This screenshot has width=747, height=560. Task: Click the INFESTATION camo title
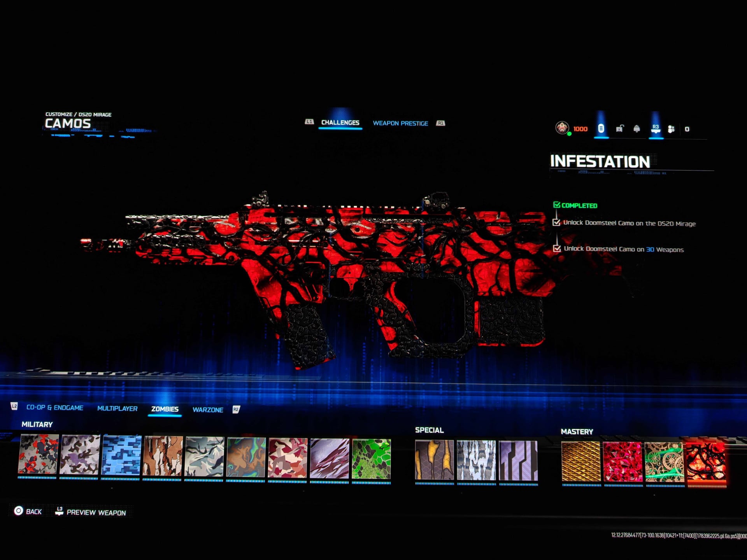pyautogui.click(x=600, y=161)
